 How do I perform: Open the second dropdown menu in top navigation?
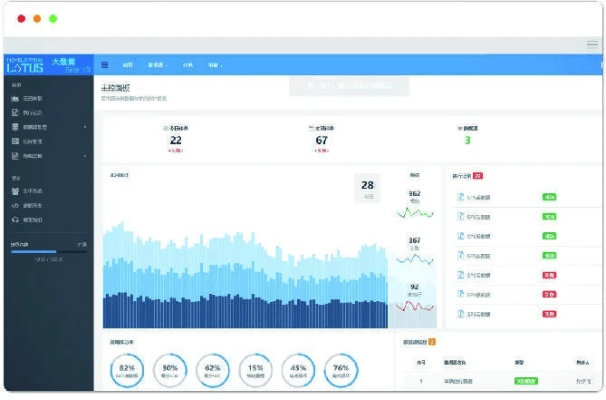point(157,66)
